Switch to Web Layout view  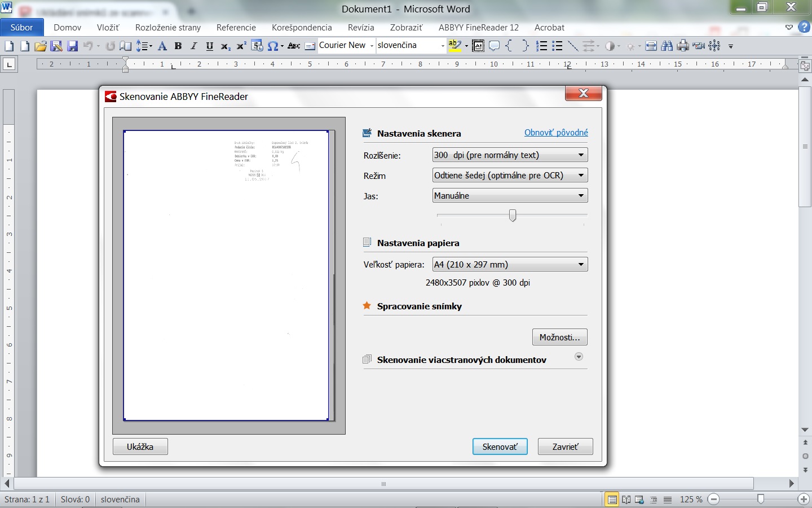(639, 500)
